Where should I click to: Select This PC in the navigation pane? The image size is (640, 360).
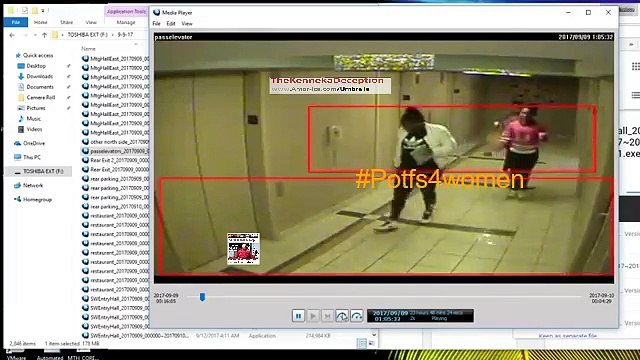coord(32,157)
